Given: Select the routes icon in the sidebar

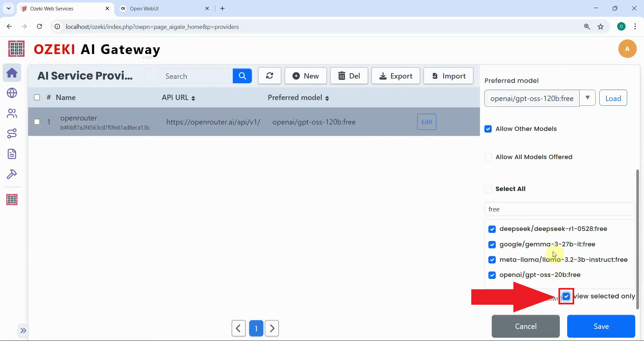Looking at the screenshot, I should click(12, 134).
